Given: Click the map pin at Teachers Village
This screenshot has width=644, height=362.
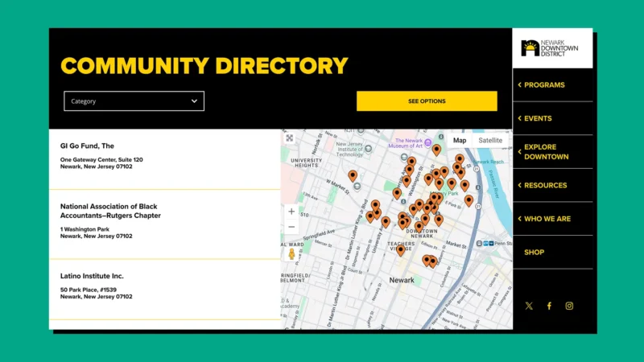Looking at the screenshot, I should [400, 249].
